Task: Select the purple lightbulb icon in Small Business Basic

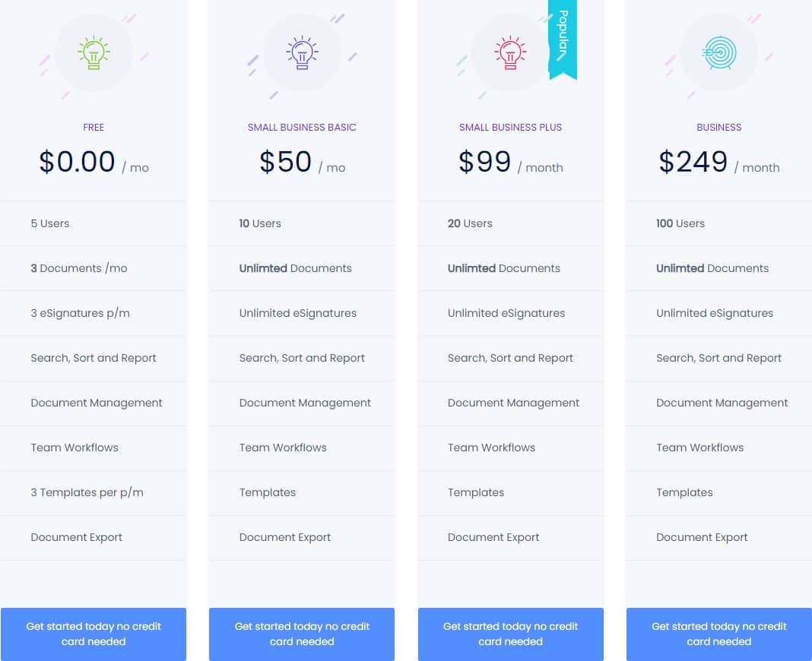Action: pos(302,52)
